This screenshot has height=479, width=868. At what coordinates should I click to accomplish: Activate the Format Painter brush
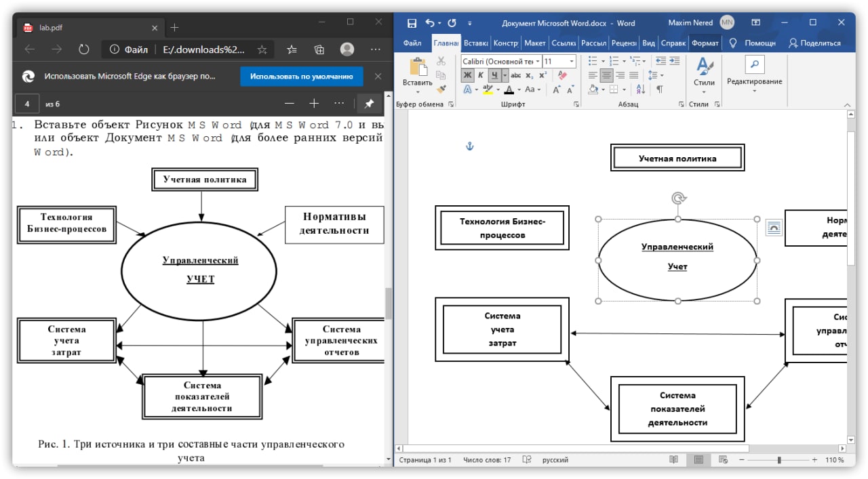click(441, 89)
